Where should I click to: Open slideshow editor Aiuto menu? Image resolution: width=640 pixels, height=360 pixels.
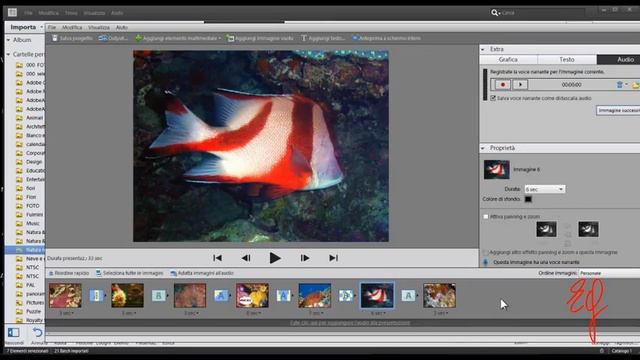(x=122, y=27)
